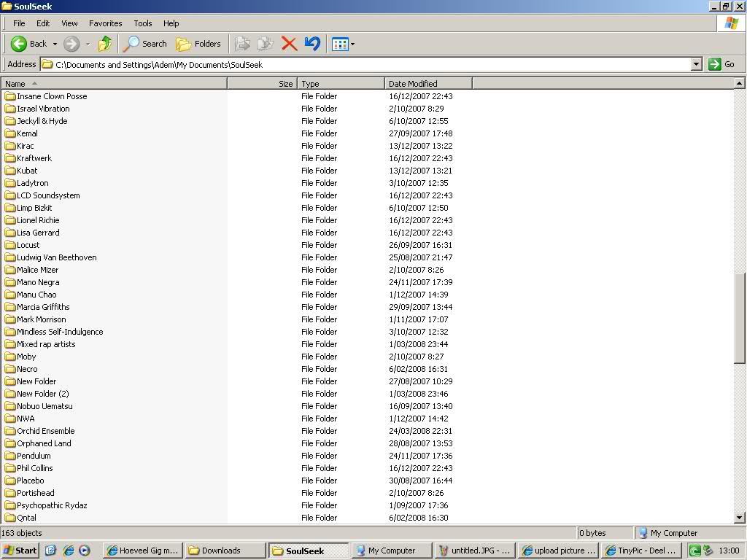Select the Ludwig Van Beethoven folder
Viewport: 747px width, 560px height.
coord(56,257)
